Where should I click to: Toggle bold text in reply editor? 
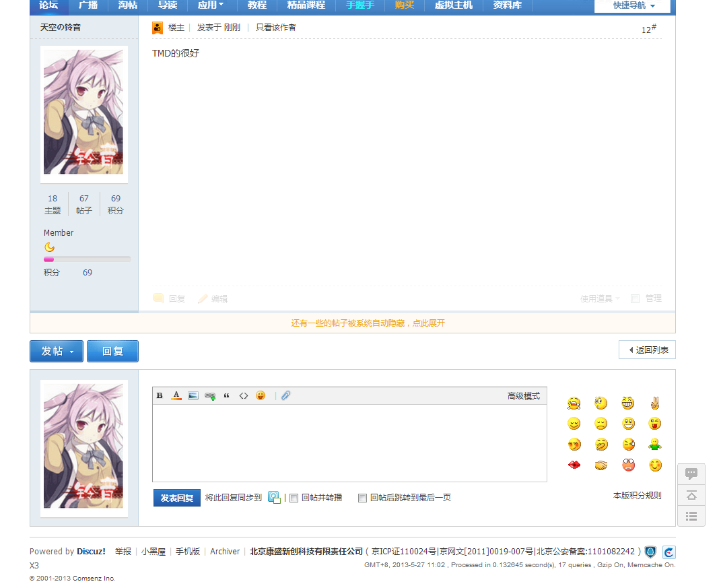160,395
